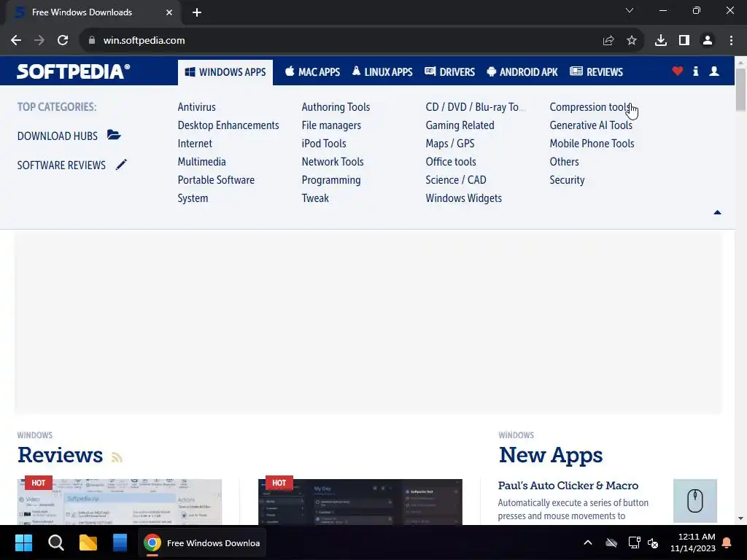Click the Download Hubs folder icon
Screen dimensions: 747x560
[x=114, y=135]
